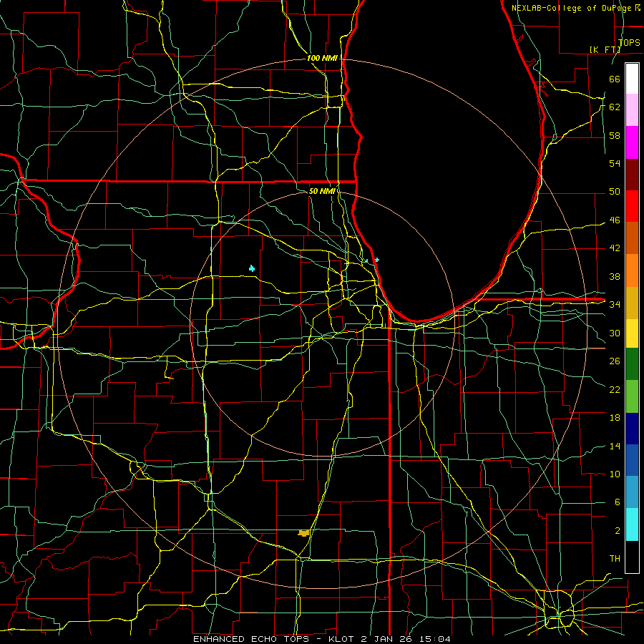This screenshot has width=644, height=644.
Task: Click the white swatch in the tops legend
Action: (x=632, y=79)
